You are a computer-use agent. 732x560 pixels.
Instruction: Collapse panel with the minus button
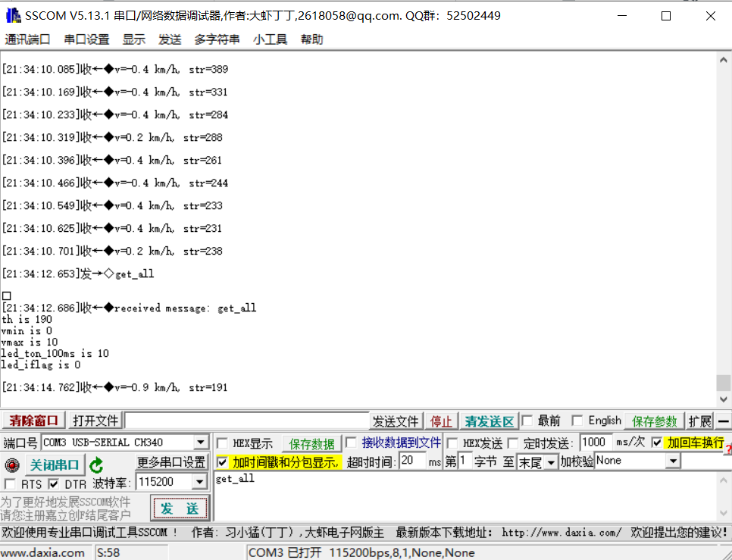coord(724,421)
